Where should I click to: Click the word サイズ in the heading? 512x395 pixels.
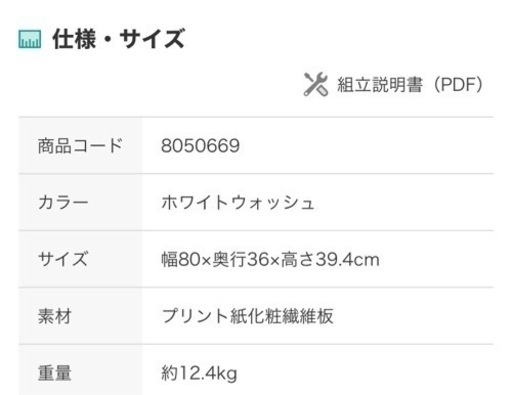click(152, 39)
